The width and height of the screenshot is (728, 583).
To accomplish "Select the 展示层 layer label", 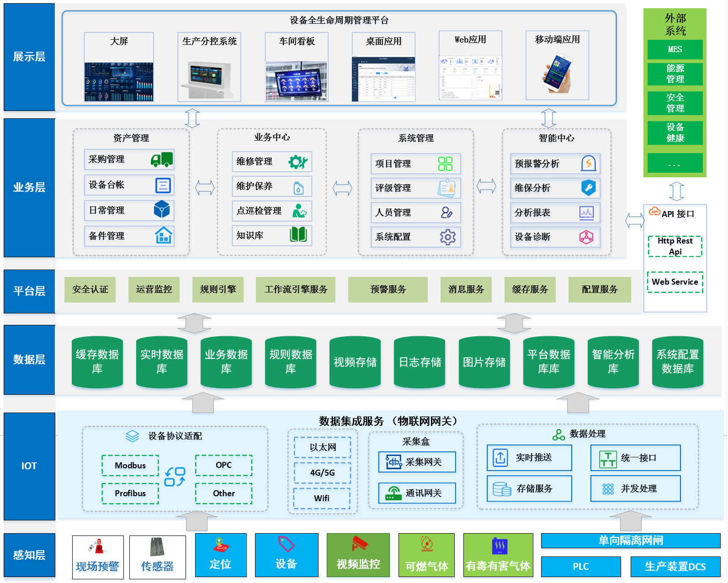I will 29,57.
